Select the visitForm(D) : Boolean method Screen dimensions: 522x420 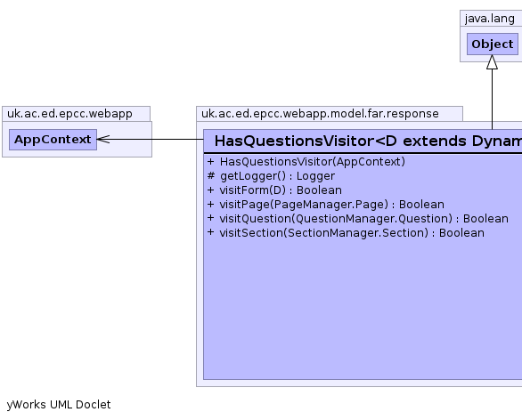point(281,190)
